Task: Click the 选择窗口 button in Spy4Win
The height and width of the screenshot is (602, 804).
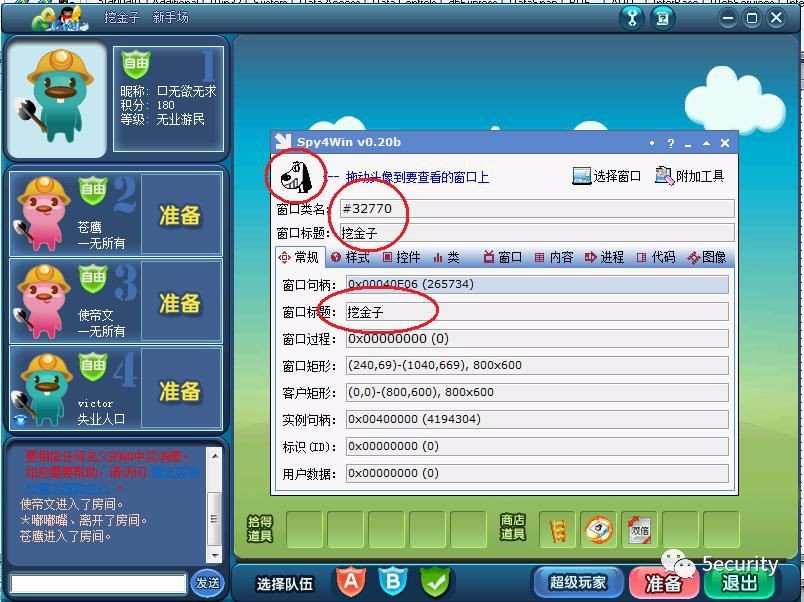Action: (607, 176)
